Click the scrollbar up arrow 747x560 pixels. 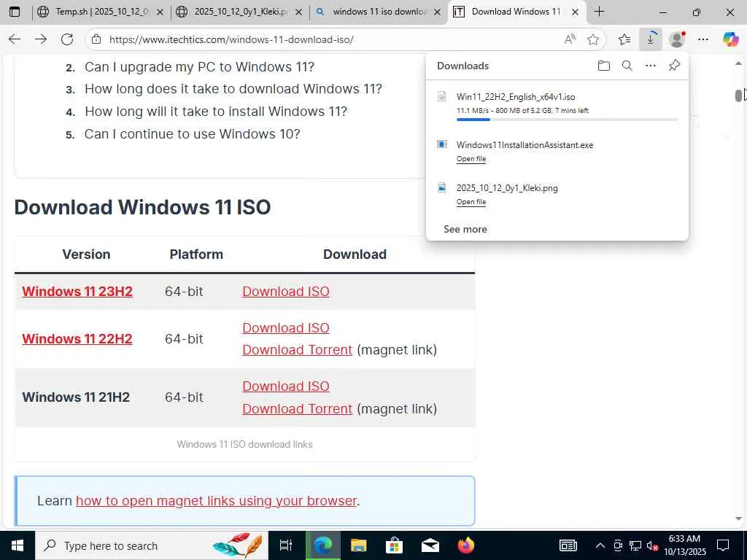738,63
